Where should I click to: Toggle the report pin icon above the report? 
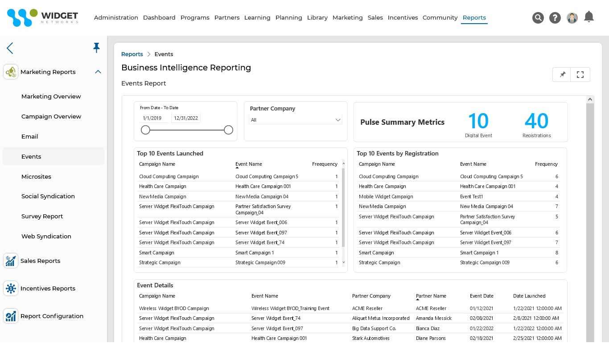(562, 74)
